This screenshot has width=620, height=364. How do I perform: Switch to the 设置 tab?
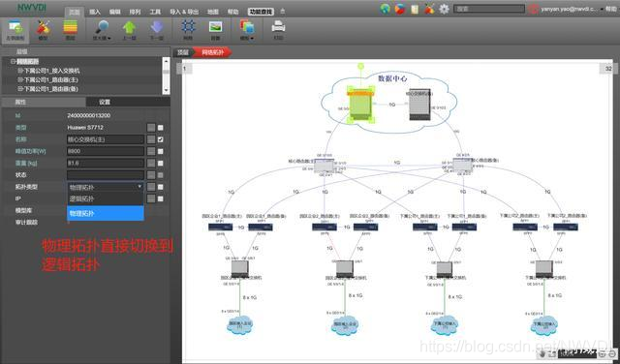105,102
